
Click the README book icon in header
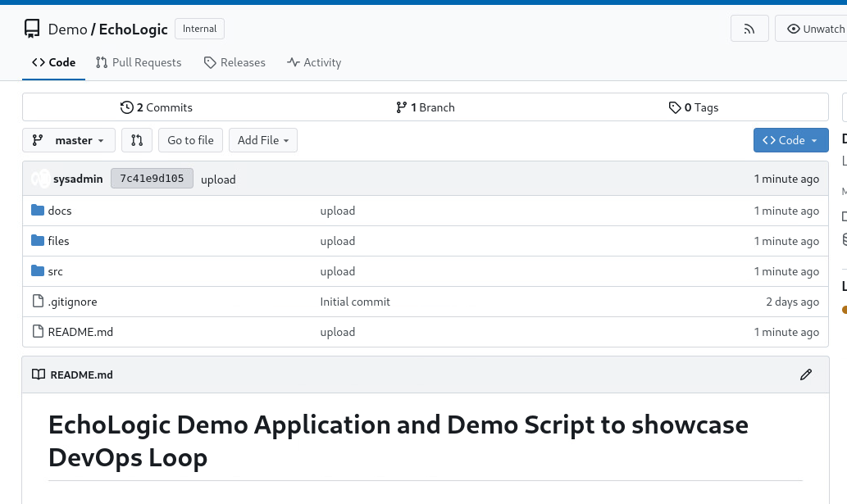[x=39, y=375]
